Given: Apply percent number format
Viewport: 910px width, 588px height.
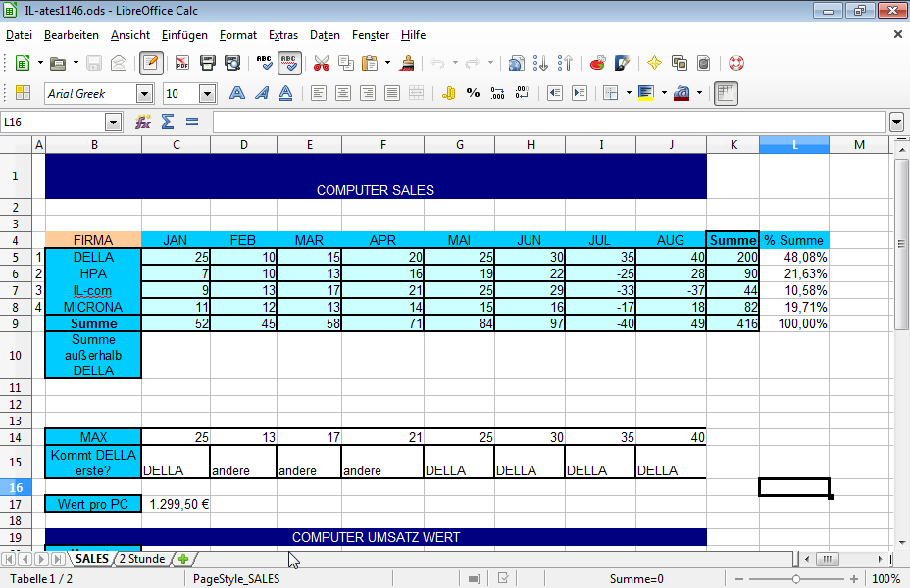Looking at the screenshot, I should (x=473, y=93).
